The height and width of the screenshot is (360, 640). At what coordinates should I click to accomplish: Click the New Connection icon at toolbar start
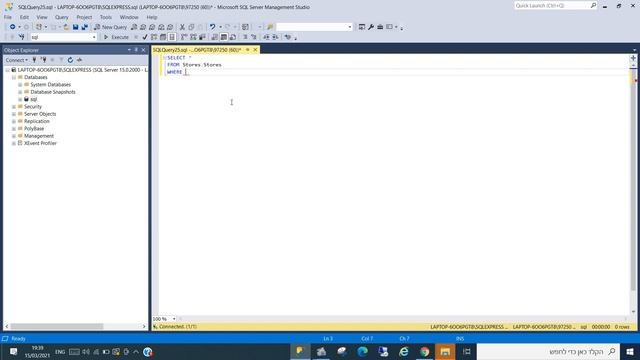13,37
